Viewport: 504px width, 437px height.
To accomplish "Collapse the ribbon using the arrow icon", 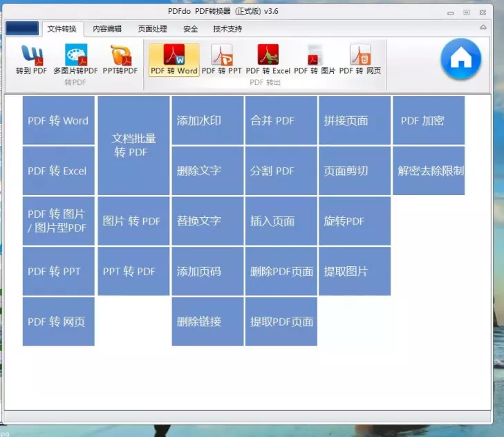I will [483, 28].
